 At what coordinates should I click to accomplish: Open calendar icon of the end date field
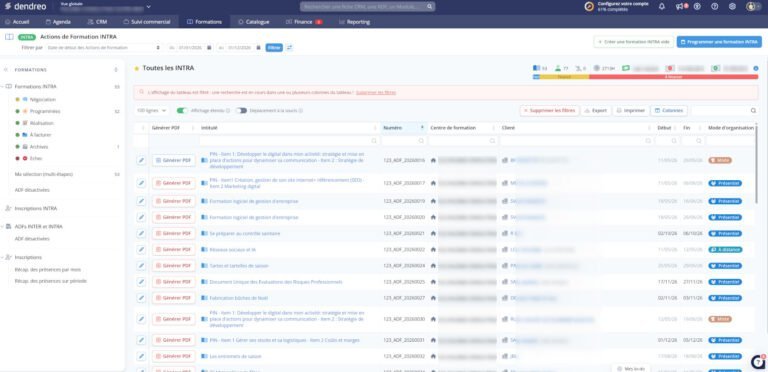click(x=258, y=47)
